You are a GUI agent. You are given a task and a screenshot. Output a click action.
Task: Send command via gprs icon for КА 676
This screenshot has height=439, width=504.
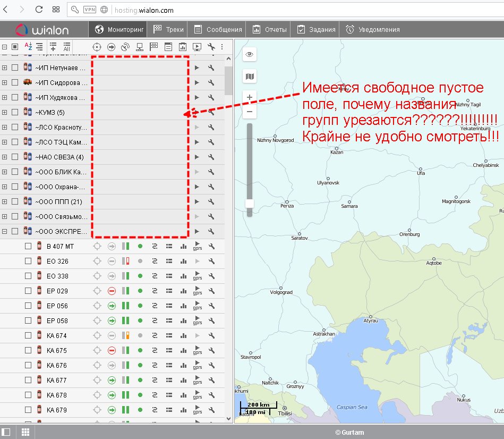coord(198,366)
